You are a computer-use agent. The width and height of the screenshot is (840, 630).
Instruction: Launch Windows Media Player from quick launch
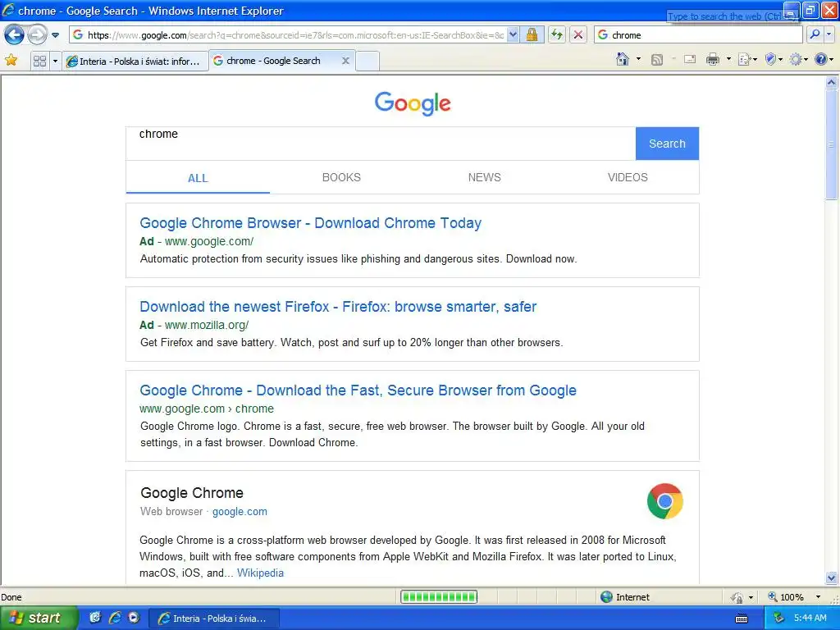[x=134, y=618]
